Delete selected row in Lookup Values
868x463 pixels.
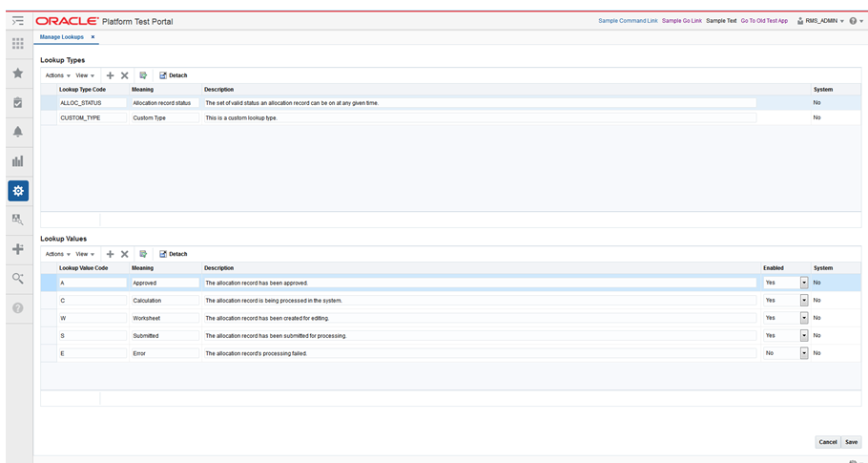(125, 254)
